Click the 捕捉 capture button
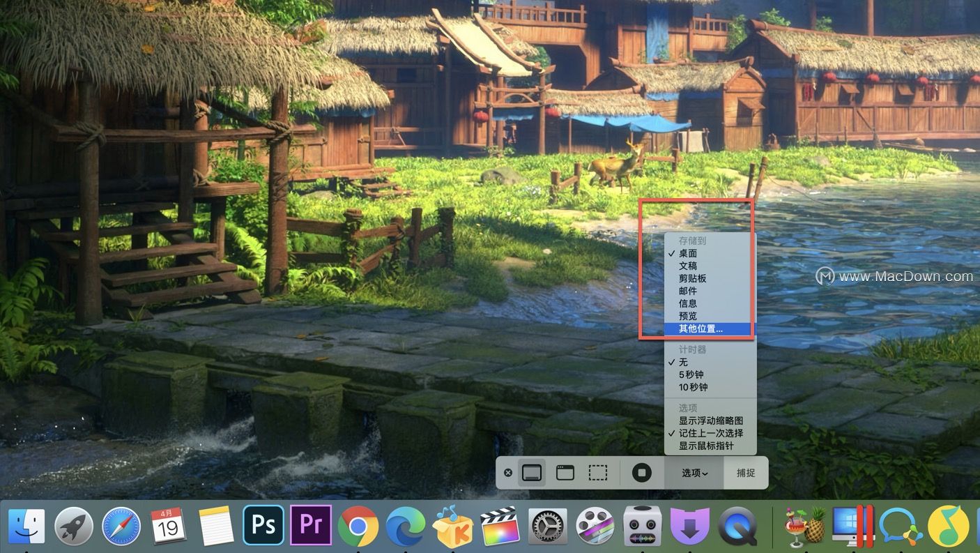 coord(746,473)
